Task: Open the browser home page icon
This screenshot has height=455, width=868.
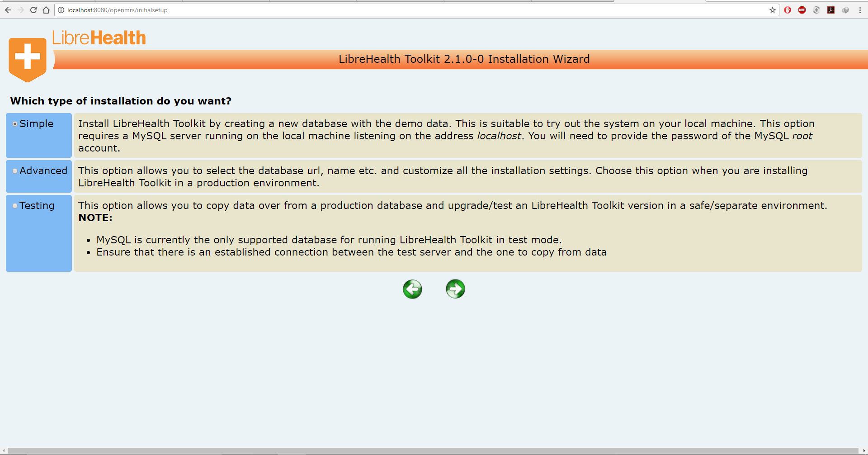Action: coord(46,10)
